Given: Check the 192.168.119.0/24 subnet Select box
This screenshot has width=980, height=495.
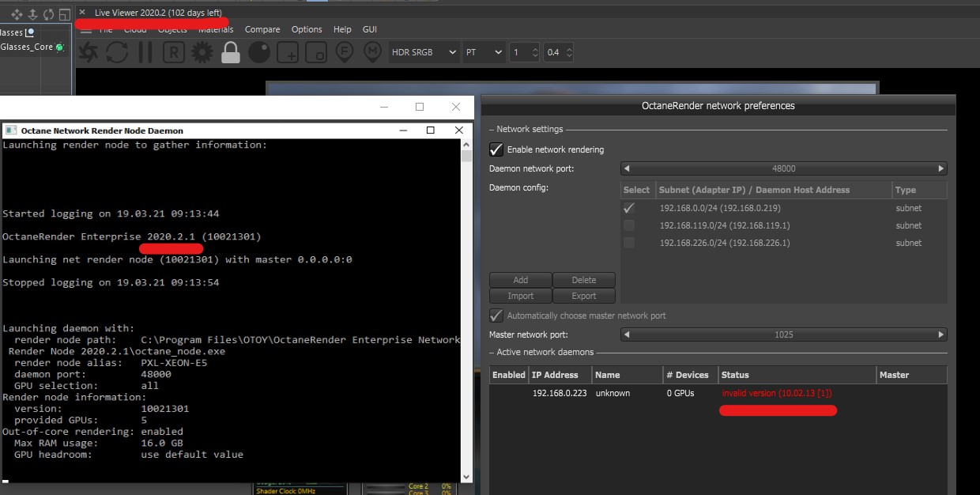Looking at the screenshot, I should [629, 225].
